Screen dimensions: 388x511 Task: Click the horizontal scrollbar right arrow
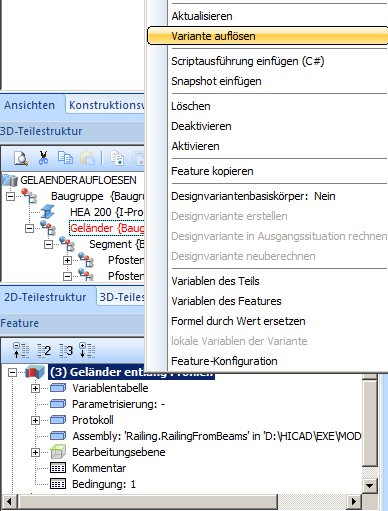(354, 501)
